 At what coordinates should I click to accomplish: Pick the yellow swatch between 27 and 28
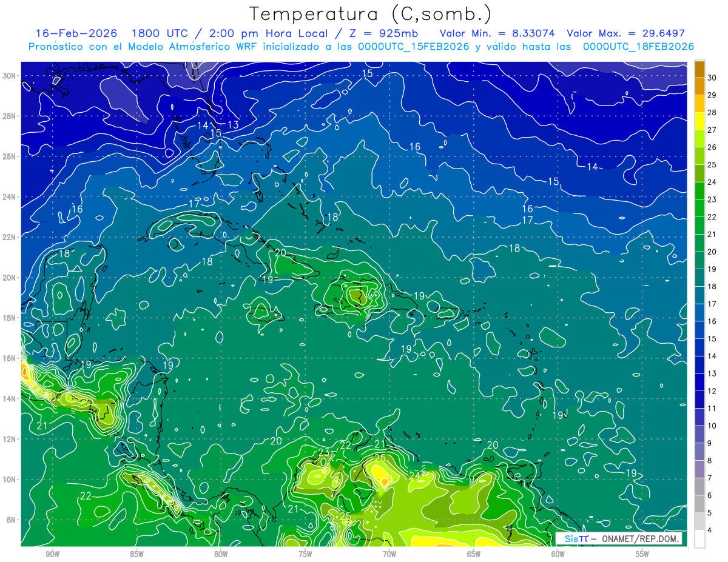pos(699,121)
